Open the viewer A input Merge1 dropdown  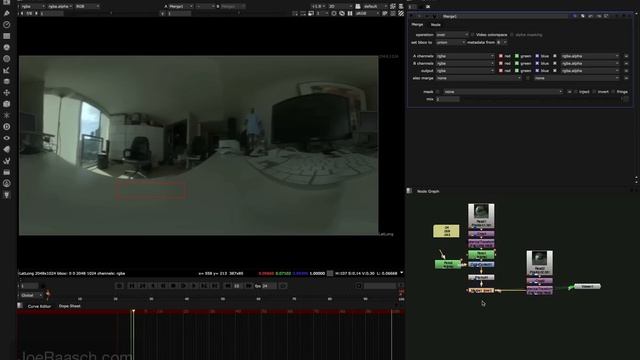[181, 7]
